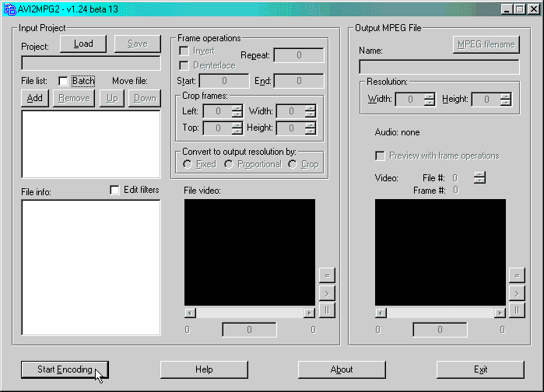Click the File # spinner arrows

480,178
